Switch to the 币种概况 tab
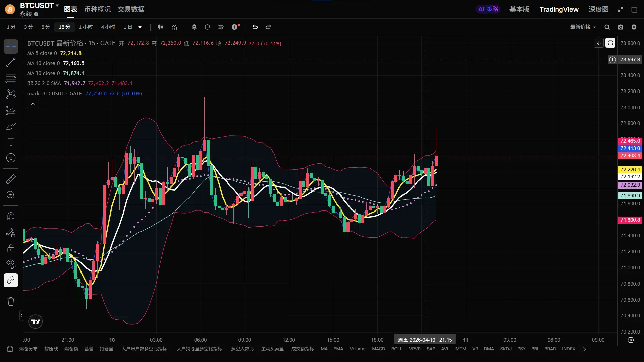644x362 pixels. [97, 9]
